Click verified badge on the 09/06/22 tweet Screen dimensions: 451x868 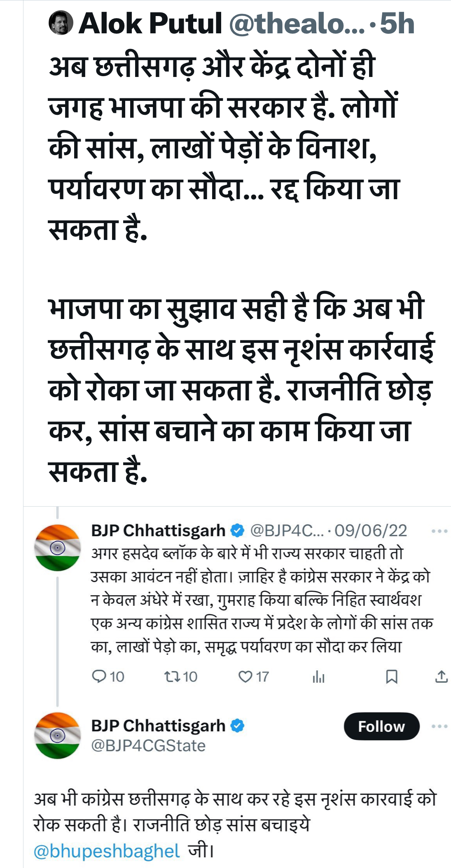238,531
